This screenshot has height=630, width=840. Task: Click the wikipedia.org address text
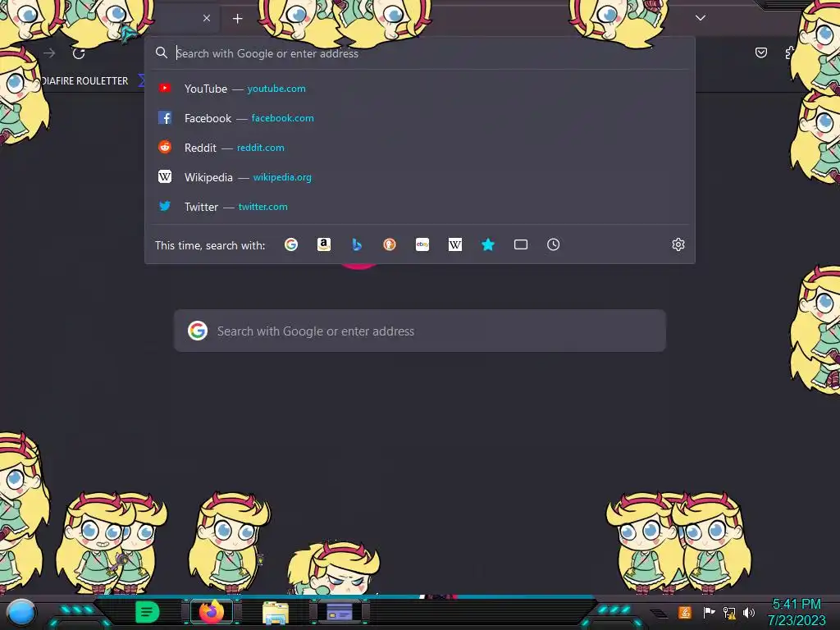tap(282, 177)
